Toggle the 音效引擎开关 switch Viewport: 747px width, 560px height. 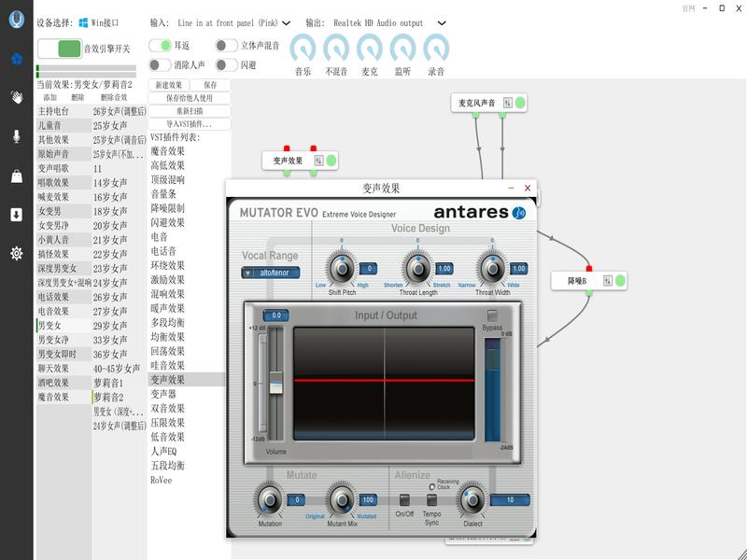(60, 49)
